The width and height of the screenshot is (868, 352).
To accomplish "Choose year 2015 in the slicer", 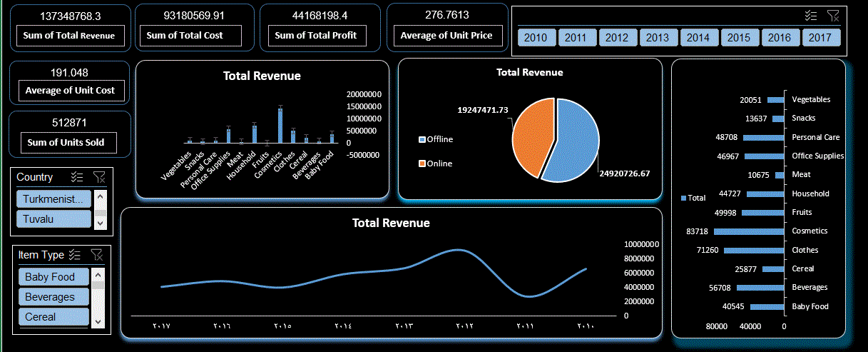I will [x=739, y=38].
